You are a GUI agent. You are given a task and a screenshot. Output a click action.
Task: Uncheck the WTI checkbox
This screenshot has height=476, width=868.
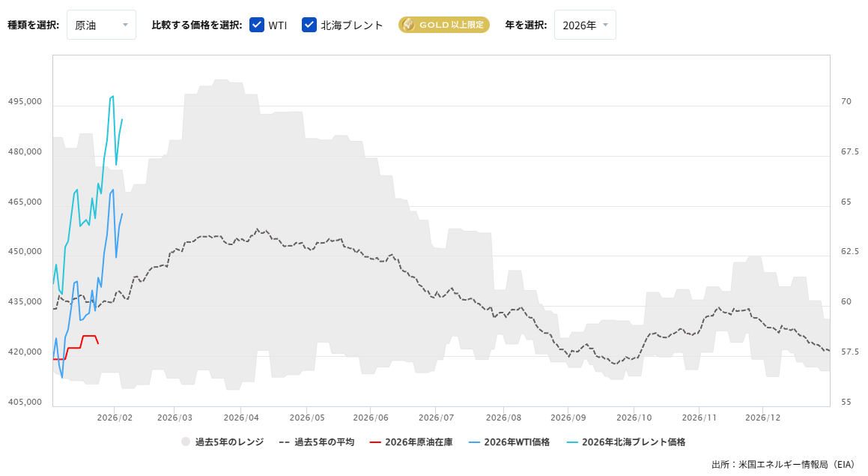tap(258, 24)
